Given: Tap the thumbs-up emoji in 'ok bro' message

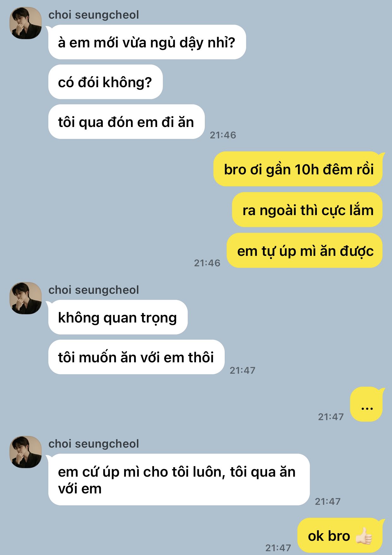Looking at the screenshot, I should pyautogui.click(x=364, y=536).
